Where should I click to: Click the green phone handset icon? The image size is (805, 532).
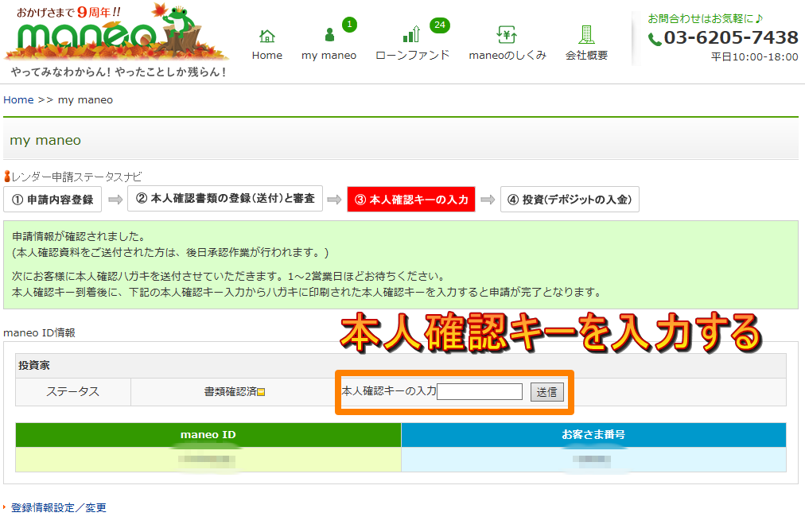point(655,39)
